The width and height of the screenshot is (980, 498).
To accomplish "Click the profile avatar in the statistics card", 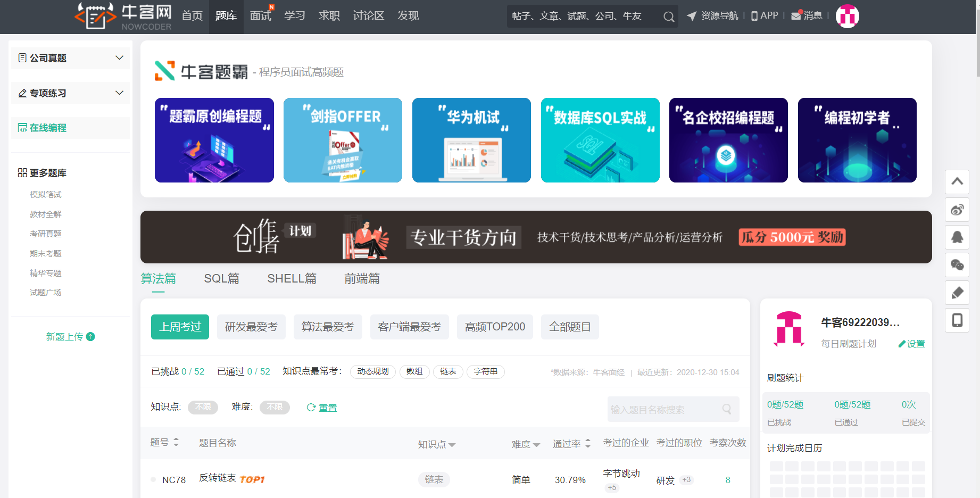I will (x=789, y=329).
